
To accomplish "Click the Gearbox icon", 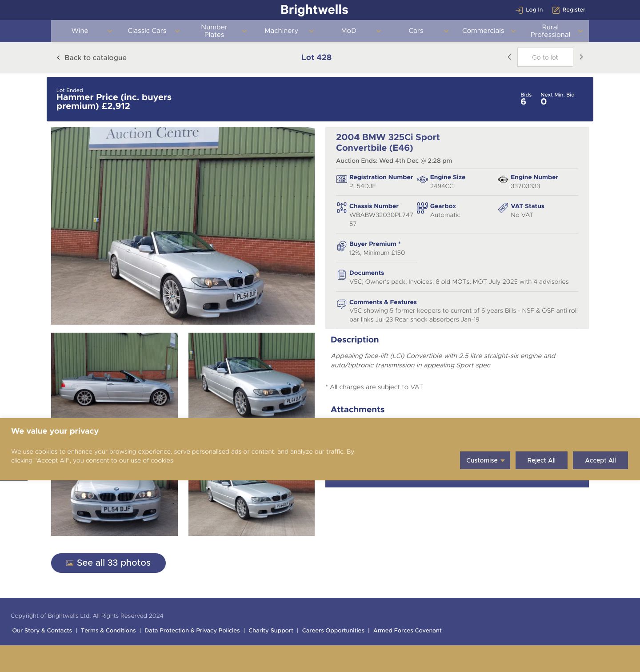I will tap(422, 208).
